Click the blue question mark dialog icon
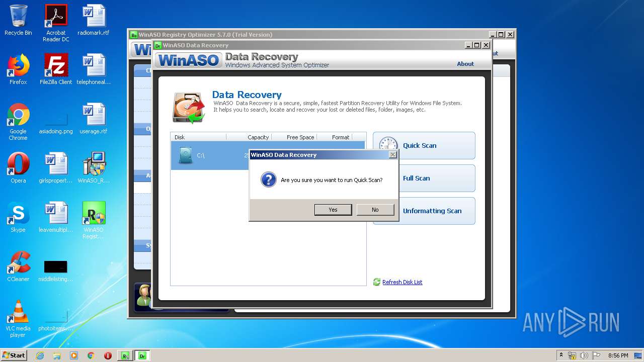Image resolution: width=644 pixels, height=362 pixels. 269,179
